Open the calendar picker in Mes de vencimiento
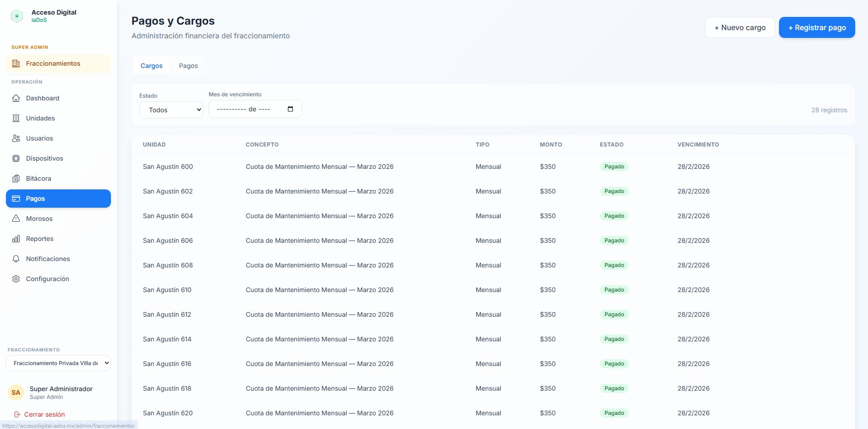This screenshot has width=868, height=429. (290, 109)
